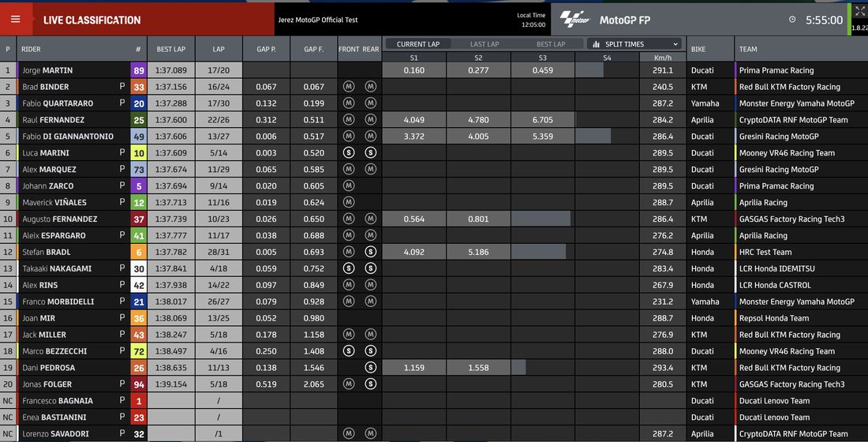
Task: Click Franco Morbidelli's rear tyre icon
Action: point(371,302)
